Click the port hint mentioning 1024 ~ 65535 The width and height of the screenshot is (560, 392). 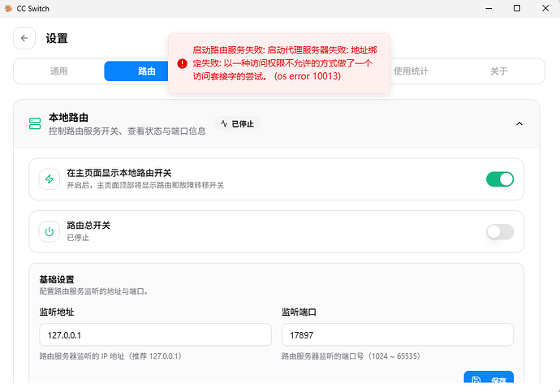pyautogui.click(x=351, y=356)
